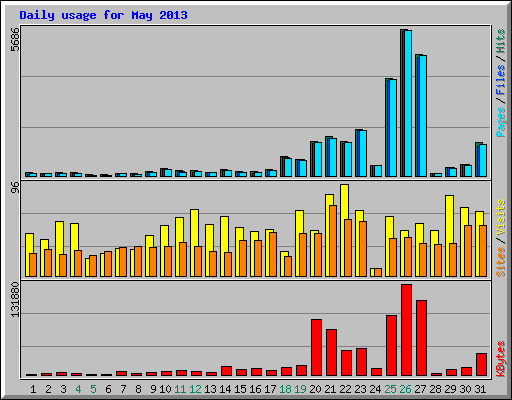Click day label 31 on the x-axis
Image resolution: width=512 pixels, height=400 pixels.
480,389
